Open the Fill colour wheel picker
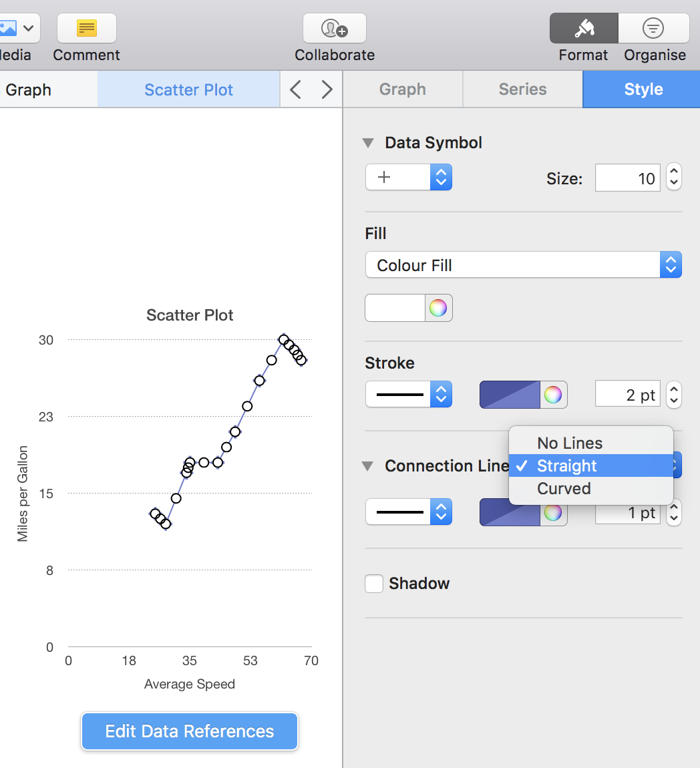Screen dimensions: 700x768 (438, 308)
